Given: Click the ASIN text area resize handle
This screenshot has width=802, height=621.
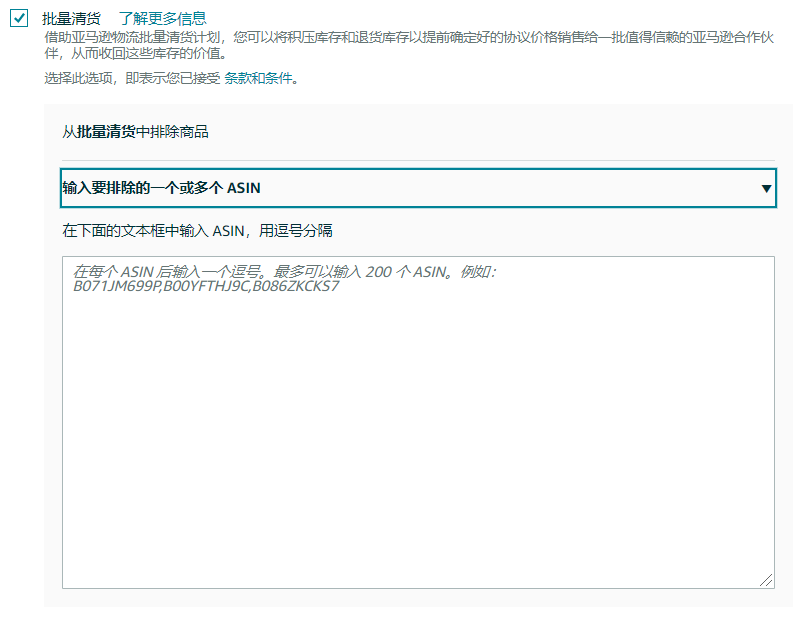Looking at the screenshot, I should (766, 580).
